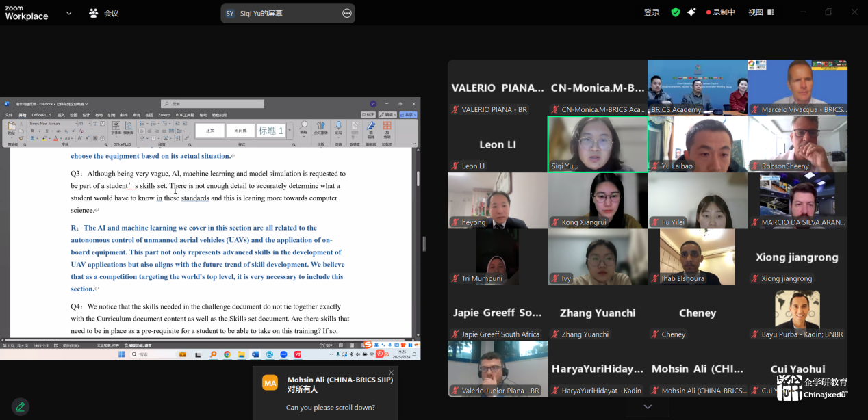Screen dimensions: 868x420
Task: Click the red font color swatch
Action: [x=57, y=139]
